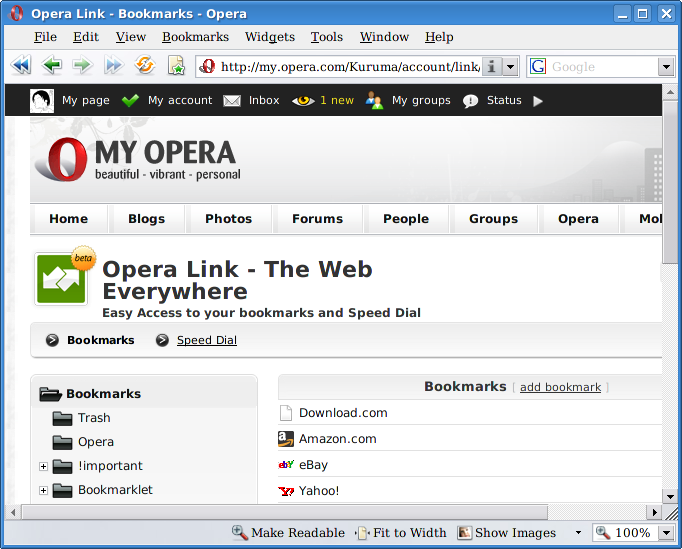The width and height of the screenshot is (682, 549).
Task: Click the Yahoo favicon in bookmark list
Action: click(x=286, y=491)
